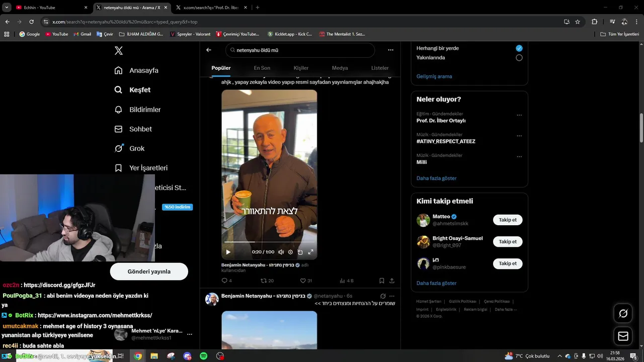
Task: Open the Chrome three-dot menu
Action: point(637,22)
